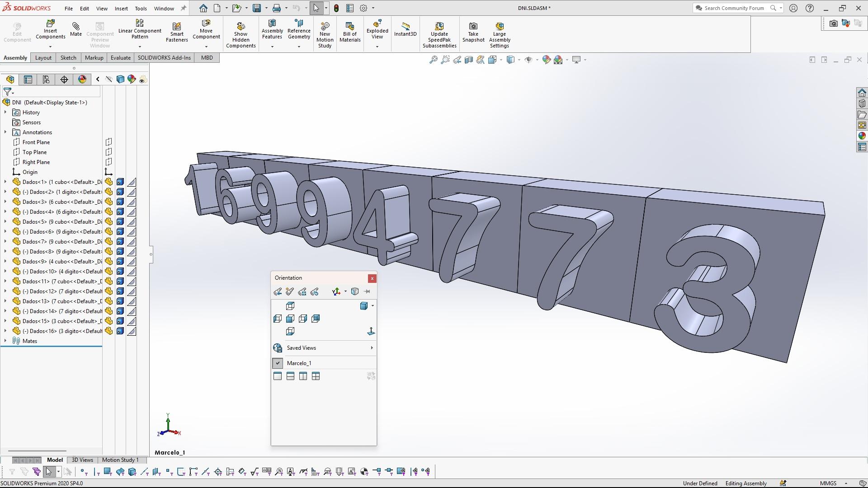The height and width of the screenshot is (488, 868).
Task: Click Previous View in heads-up toolbar
Action: (457, 60)
